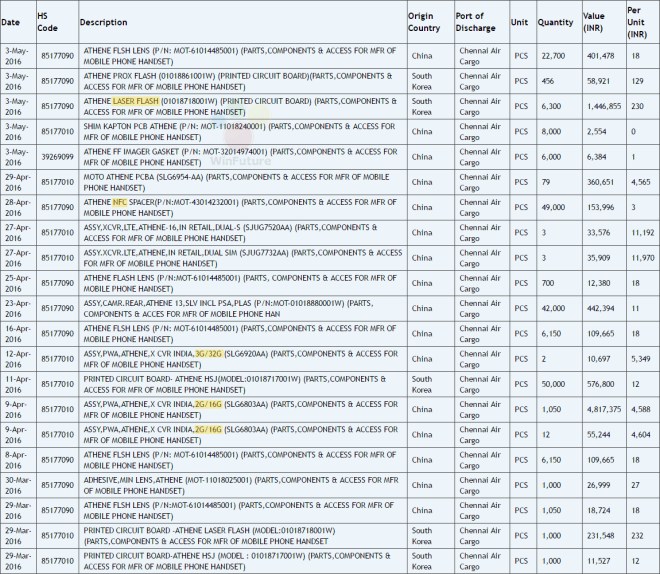Select the value cell 1,446,855
Screen dimensions: 660x574
[x=604, y=106]
